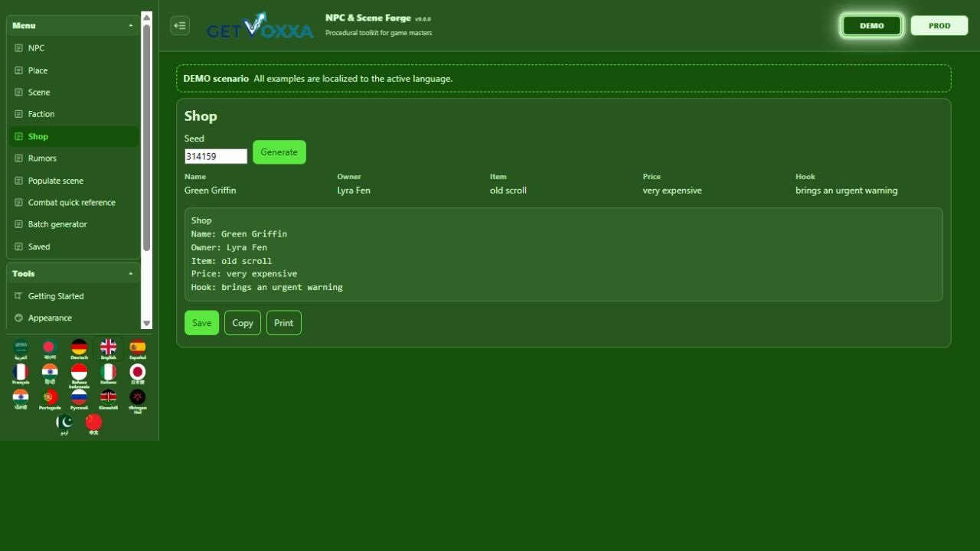
Task: Select the Hindi language flag
Action: pyautogui.click(x=50, y=374)
